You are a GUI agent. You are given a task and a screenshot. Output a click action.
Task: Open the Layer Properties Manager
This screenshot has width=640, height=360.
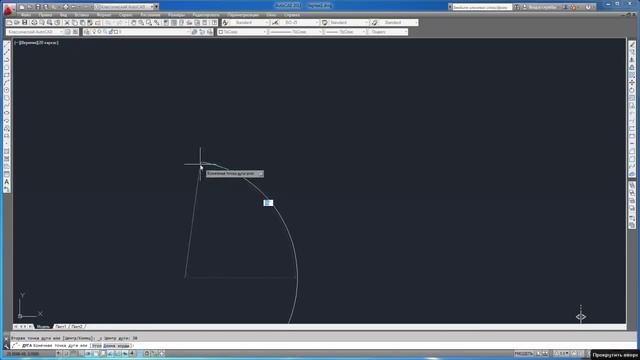point(87,32)
